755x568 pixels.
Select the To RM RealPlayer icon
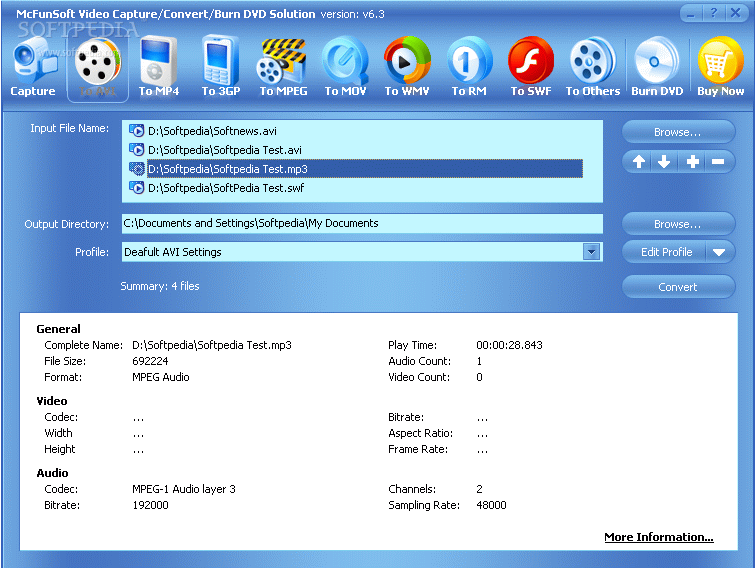469,67
